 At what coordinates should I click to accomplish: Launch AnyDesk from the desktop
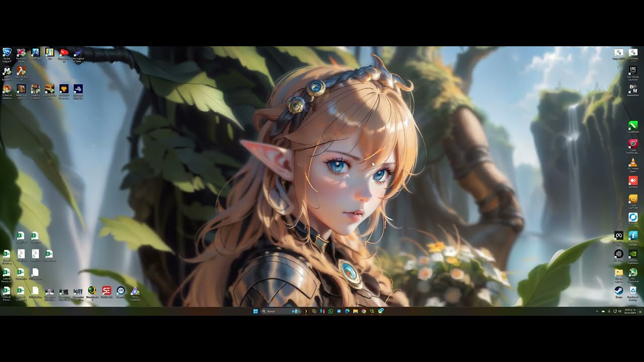pyautogui.click(x=633, y=182)
